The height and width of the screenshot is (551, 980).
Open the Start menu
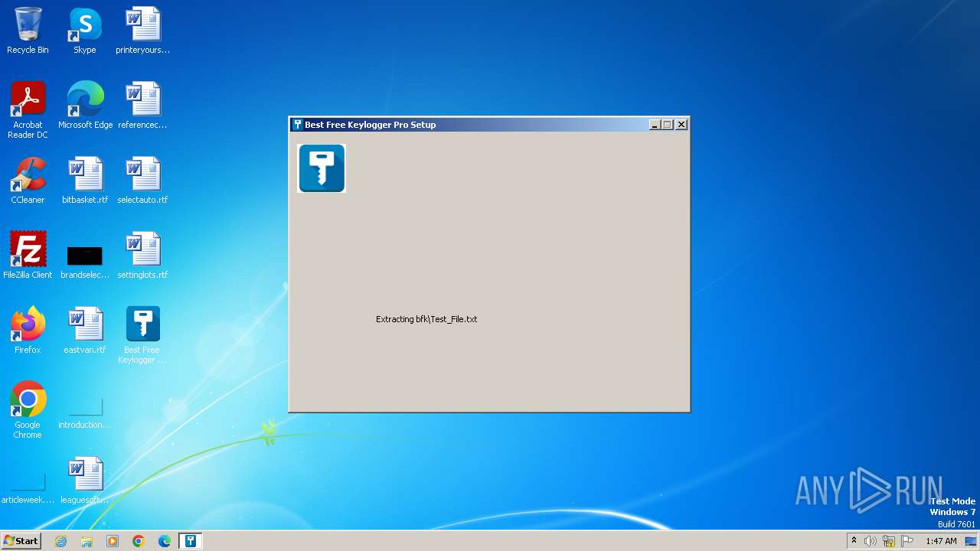(21, 541)
